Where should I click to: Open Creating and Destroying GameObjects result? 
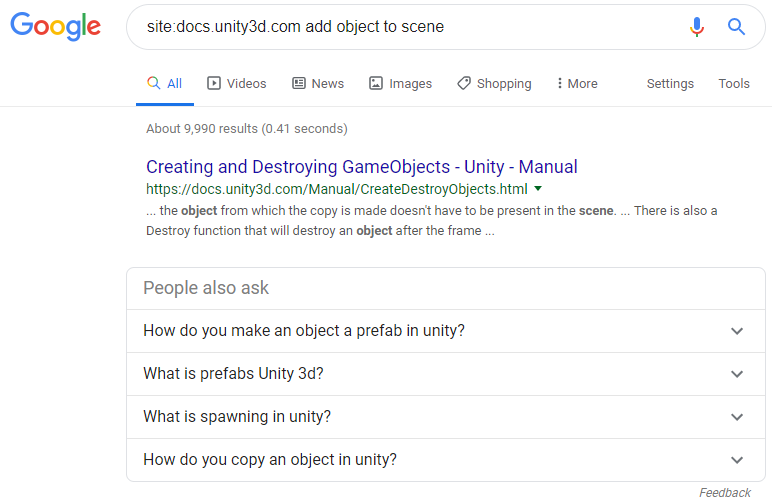click(x=362, y=167)
